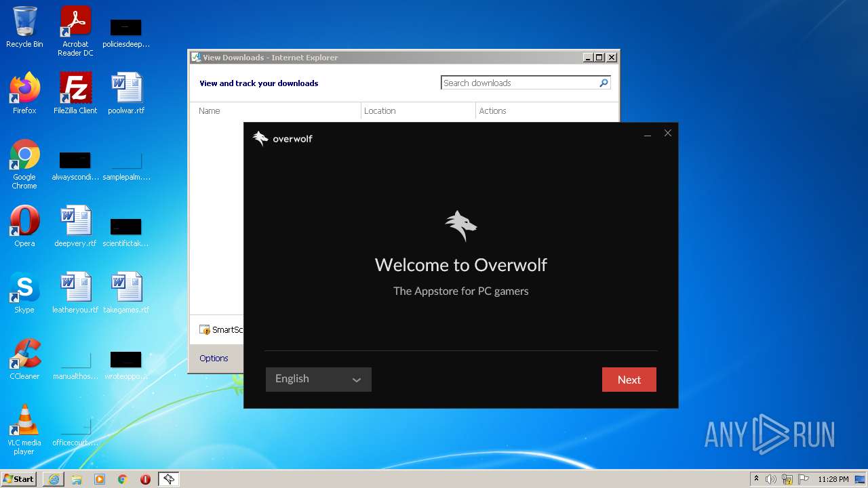868x488 pixels.
Task: Select the Google Chrome desktop shortcut
Action: (24, 164)
